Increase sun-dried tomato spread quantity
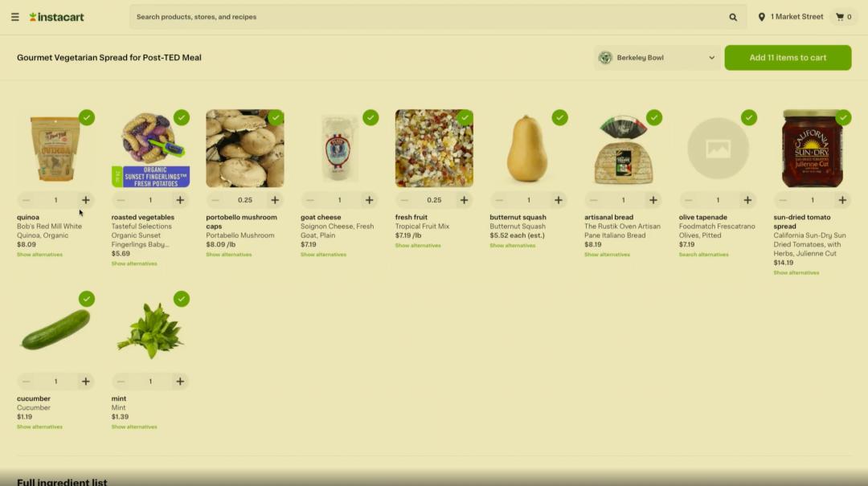This screenshot has height=486, width=868. (842, 200)
